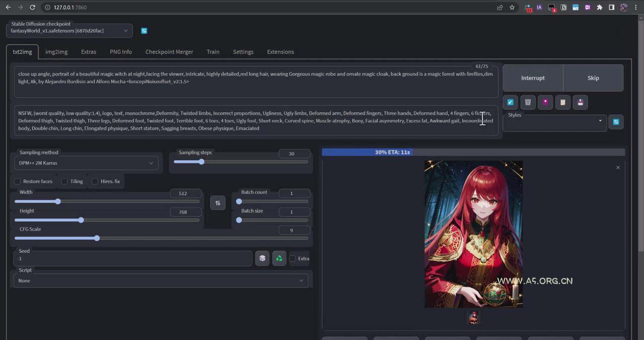Open the Extensions tab
Screen dimensions: 644x340
click(280, 52)
